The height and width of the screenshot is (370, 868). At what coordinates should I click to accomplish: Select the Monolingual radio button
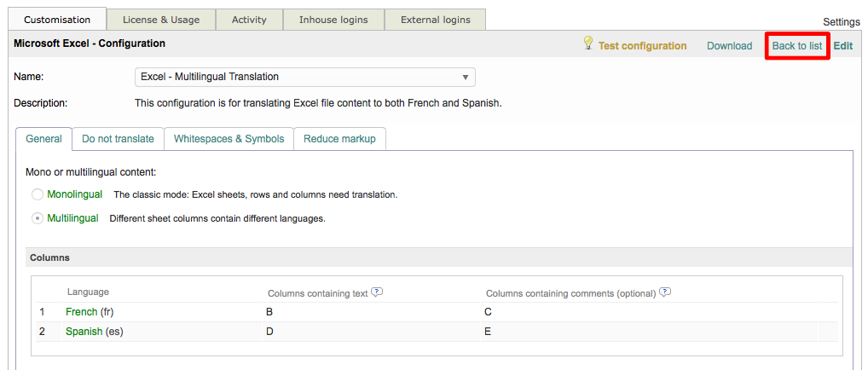(x=38, y=194)
